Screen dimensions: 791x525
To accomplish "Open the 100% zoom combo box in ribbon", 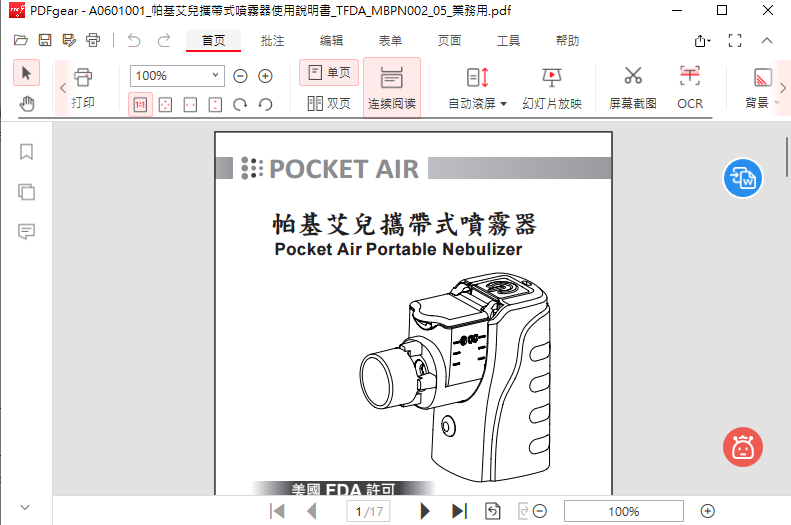I will point(177,76).
